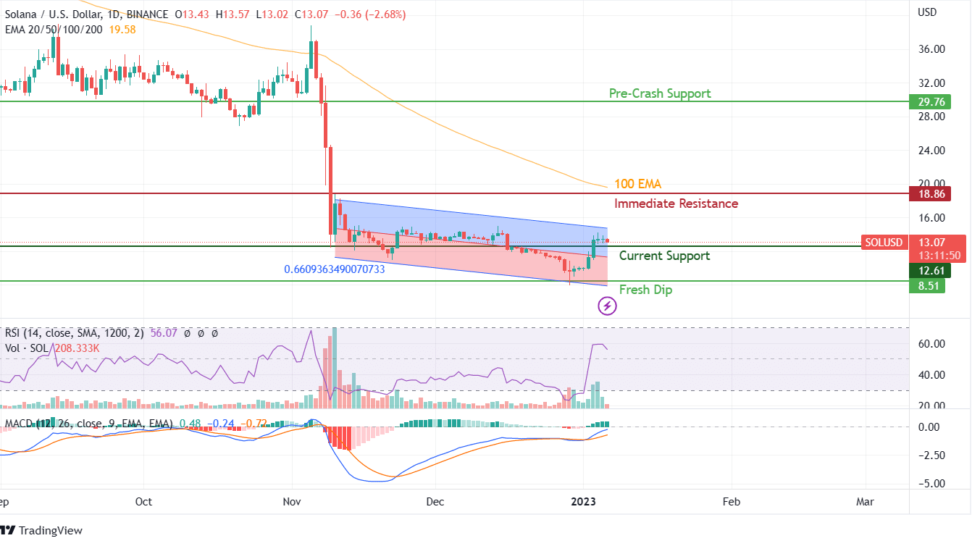Click the purple lightning bolt event icon
Screen dimensions: 980x546
[607, 307]
